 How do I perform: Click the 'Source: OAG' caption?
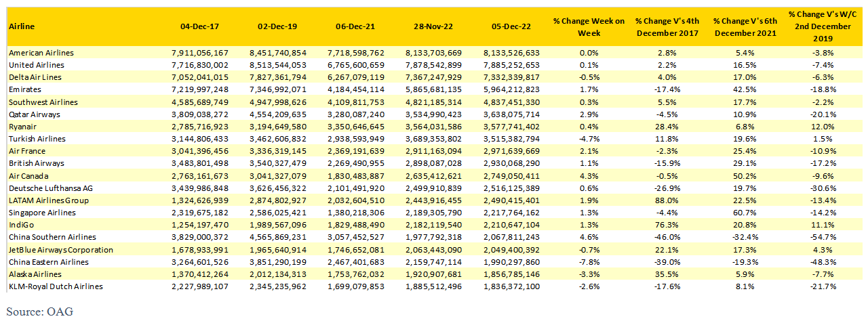pyautogui.click(x=40, y=311)
